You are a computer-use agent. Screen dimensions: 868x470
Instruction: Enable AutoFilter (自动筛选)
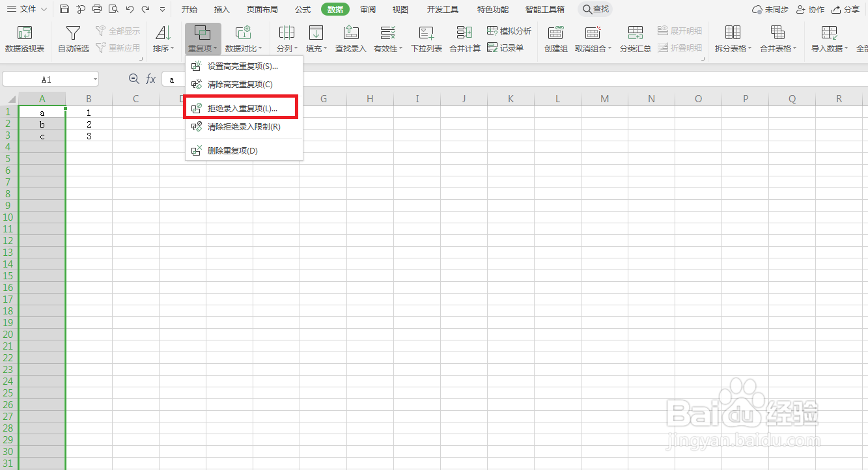[x=74, y=39]
